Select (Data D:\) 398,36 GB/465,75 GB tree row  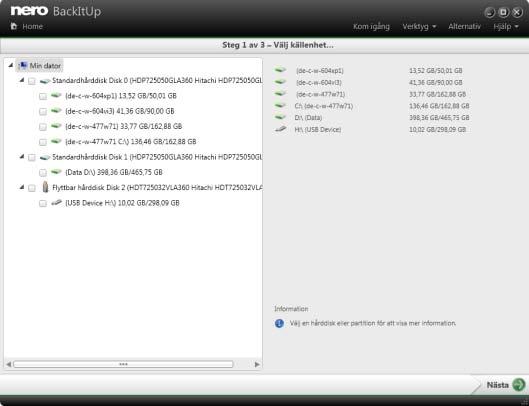114,172
